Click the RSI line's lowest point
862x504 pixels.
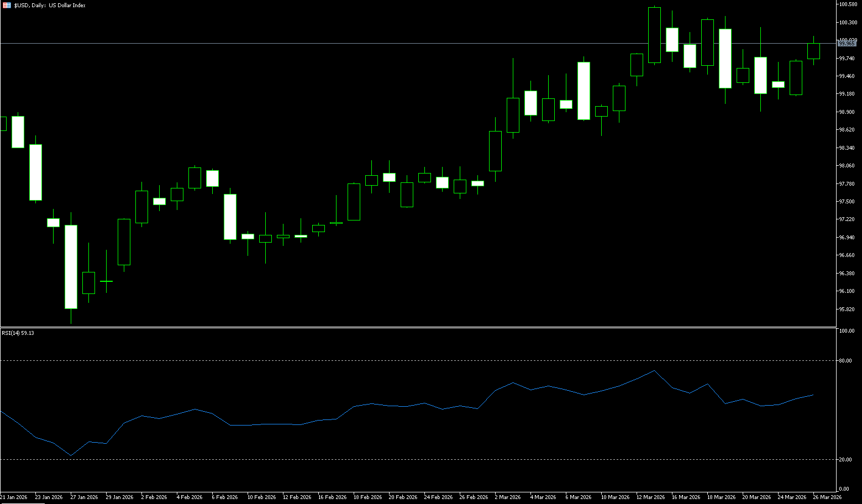tap(71, 455)
